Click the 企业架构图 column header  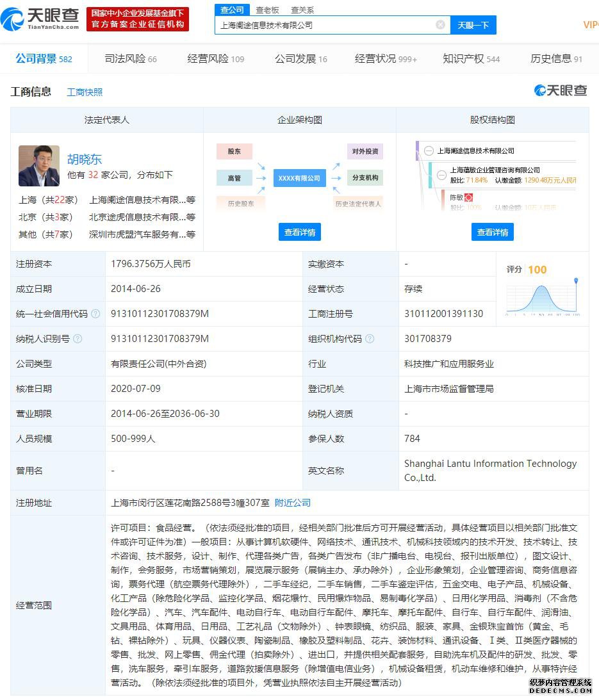click(x=300, y=120)
